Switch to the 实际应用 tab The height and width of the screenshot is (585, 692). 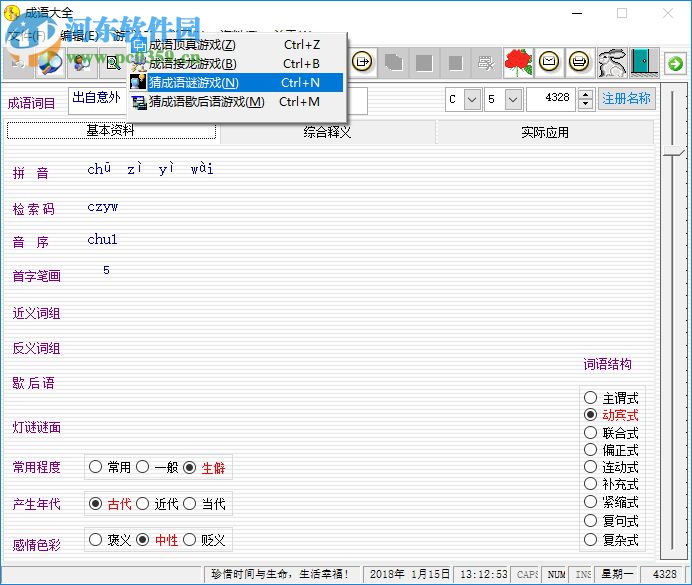pyautogui.click(x=545, y=132)
